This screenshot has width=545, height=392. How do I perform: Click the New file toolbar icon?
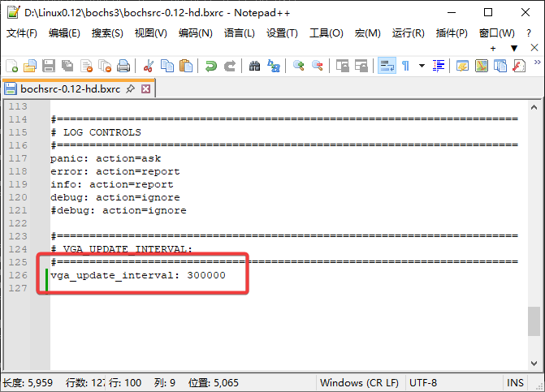pos(11,66)
